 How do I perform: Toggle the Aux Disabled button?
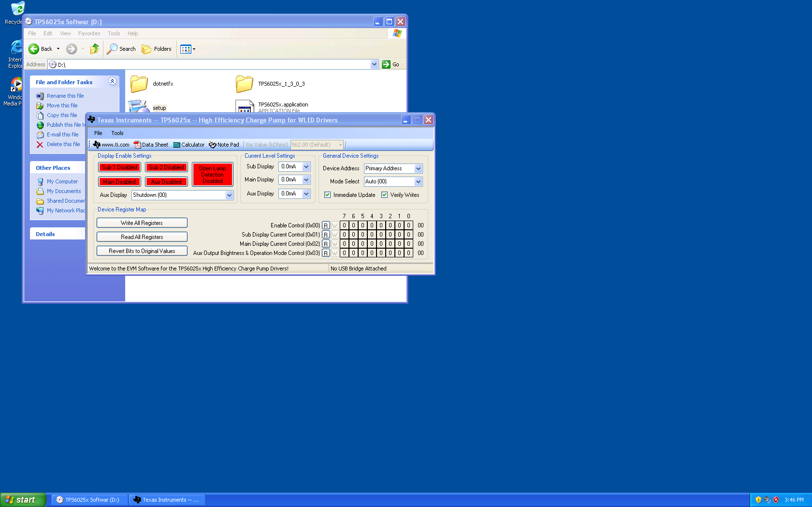coord(166,182)
